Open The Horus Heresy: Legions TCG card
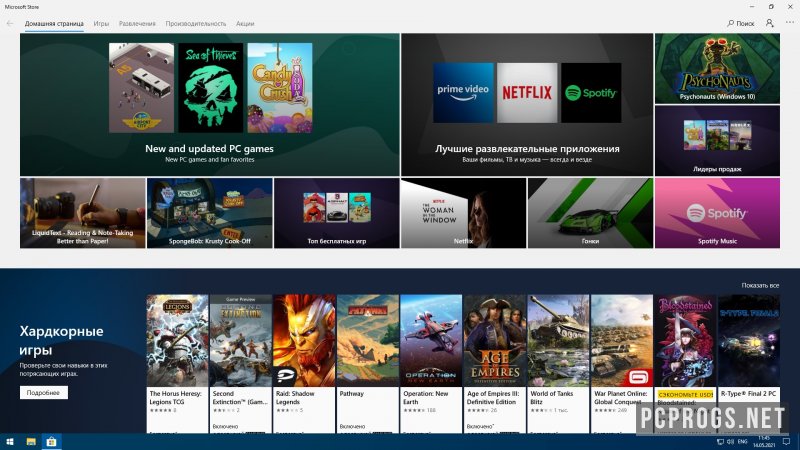 click(178, 364)
